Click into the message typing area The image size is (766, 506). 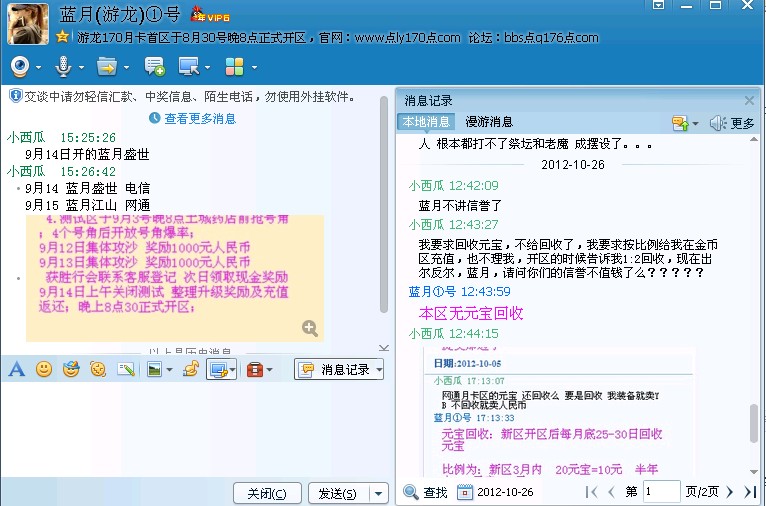(195, 430)
